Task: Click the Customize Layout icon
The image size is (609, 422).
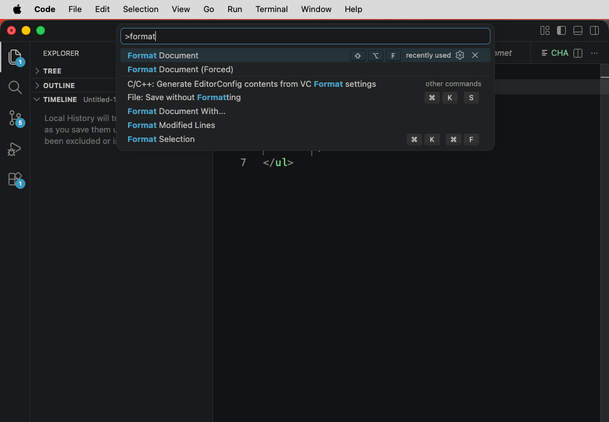Action: [x=545, y=31]
